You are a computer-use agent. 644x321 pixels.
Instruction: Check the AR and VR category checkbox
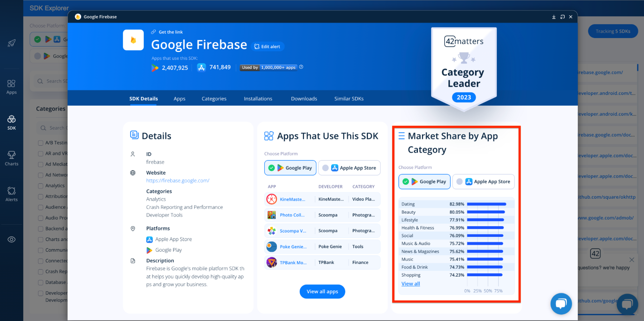click(x=41, y=154)
